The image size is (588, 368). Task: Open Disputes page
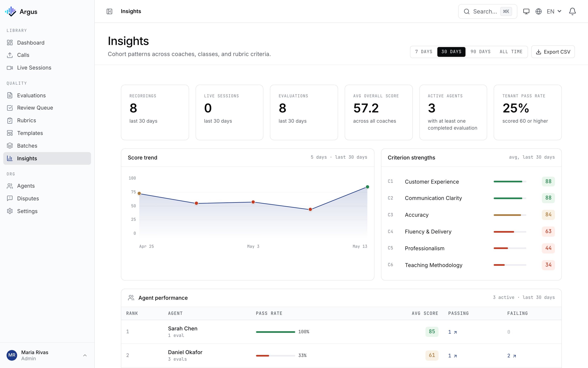pyautogui.click(x=47, y=199)
